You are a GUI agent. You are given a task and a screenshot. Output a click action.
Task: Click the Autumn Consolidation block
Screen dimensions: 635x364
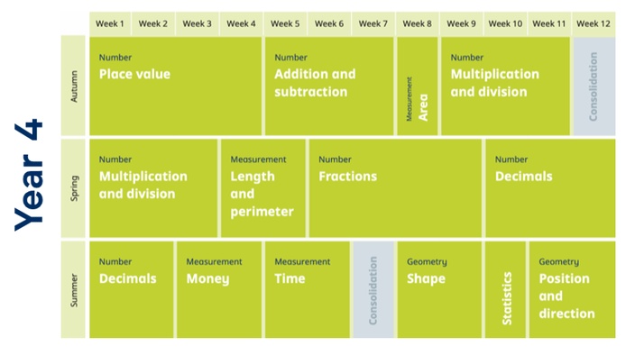(594, 86)
